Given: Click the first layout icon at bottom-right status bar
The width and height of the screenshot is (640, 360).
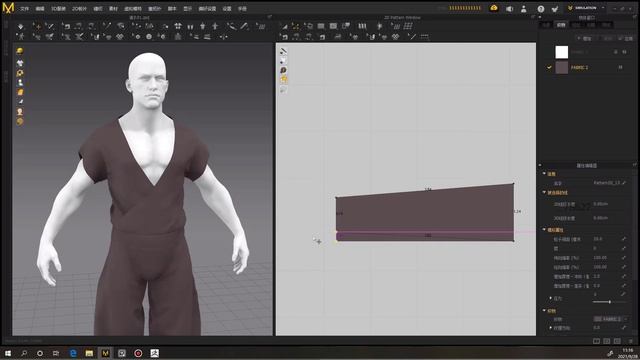Looking at the screenshot, I should [596, 341].
